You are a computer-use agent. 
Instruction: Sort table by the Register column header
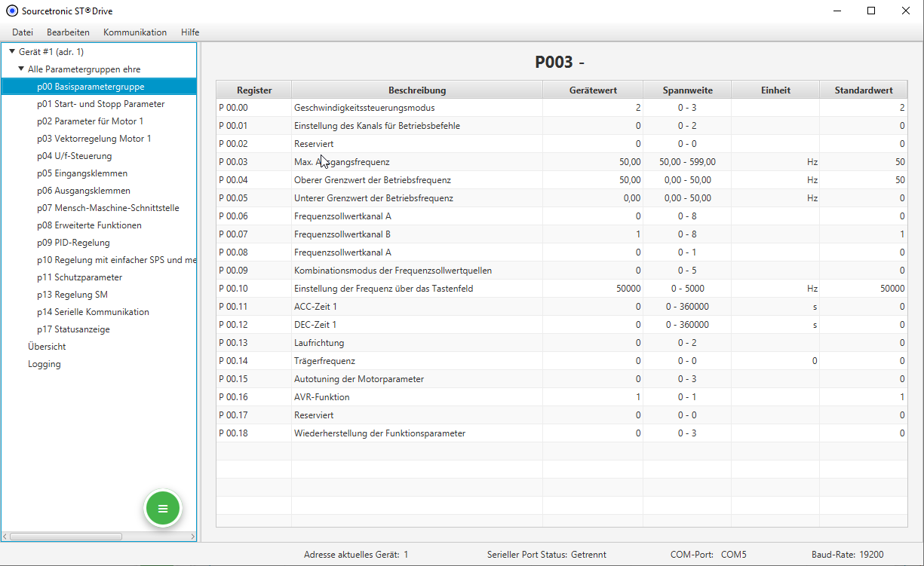pos(253,90)
